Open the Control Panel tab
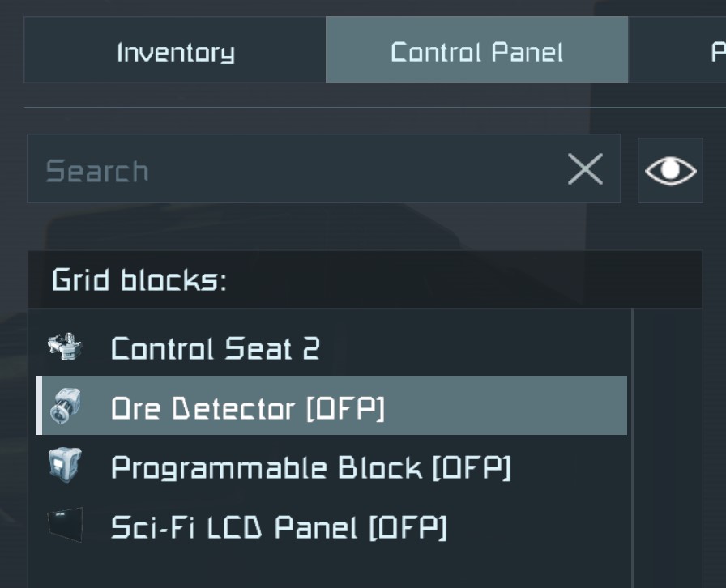The image size is (726, 588). 476,53
